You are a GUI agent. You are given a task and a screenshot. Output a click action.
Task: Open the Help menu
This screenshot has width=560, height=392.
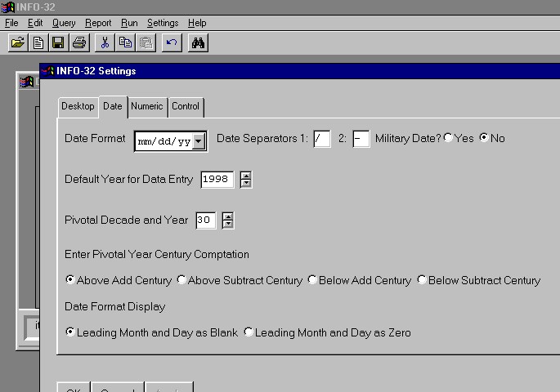tap(197, 23)
